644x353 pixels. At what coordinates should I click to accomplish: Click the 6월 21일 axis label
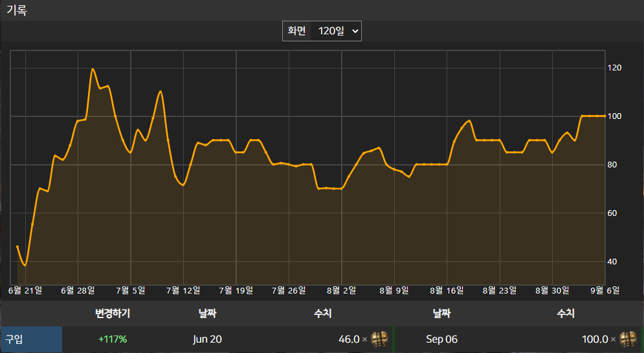[x=25, y=290]
